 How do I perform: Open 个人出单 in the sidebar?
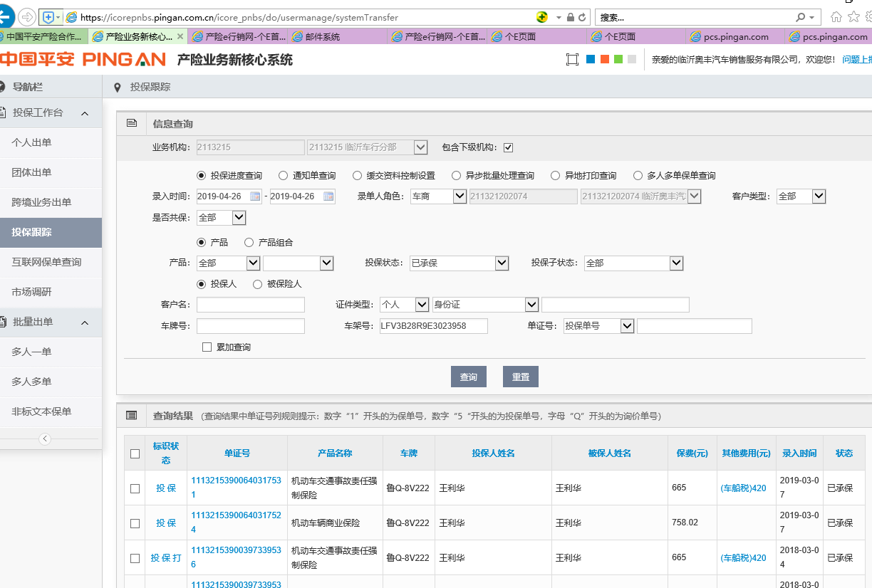[x=31, y=142]
